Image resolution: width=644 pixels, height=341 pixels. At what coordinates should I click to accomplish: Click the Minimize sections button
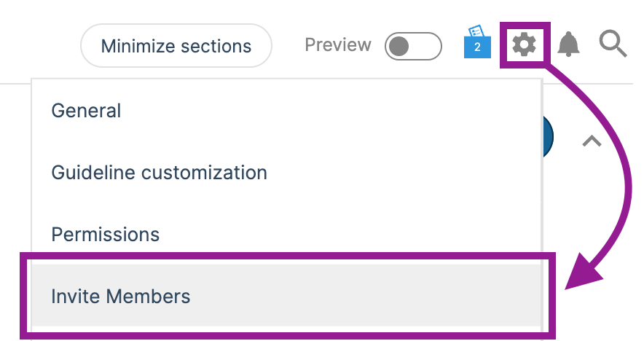click(x=176, y=46)
